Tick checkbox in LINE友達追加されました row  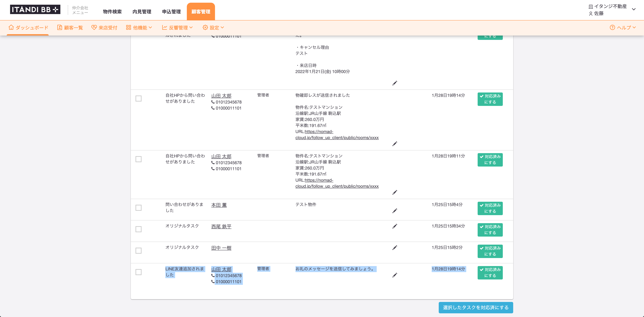(139, 272)
